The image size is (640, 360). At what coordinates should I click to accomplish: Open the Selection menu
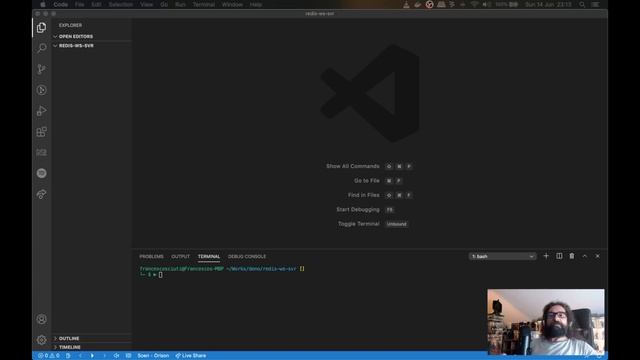[121, 4]
